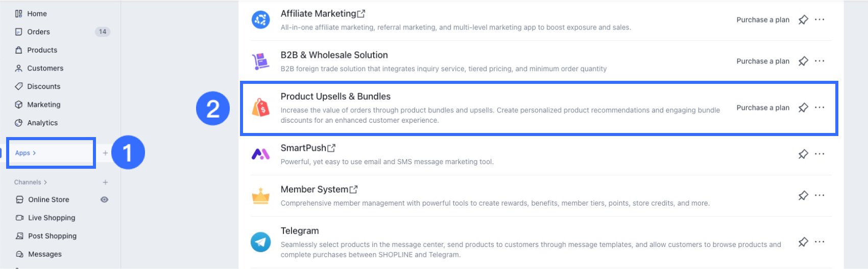Click Purchase a plan for Affiliate Marketing
Image resolution: width=868 pixels, height=269 pixels.
[x=763, y=20]
